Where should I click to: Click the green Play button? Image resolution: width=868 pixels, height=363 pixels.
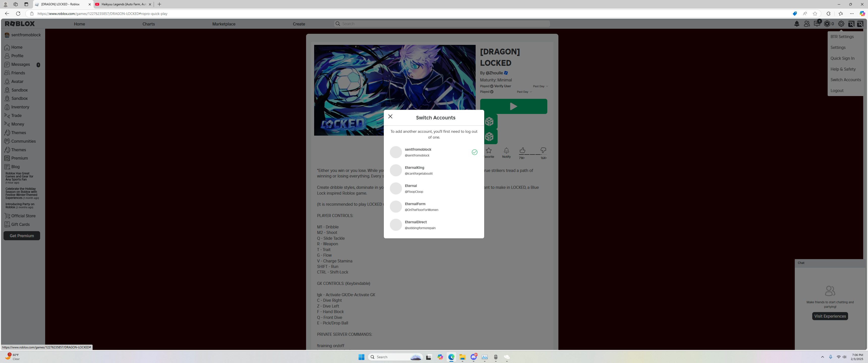coord(513,106)
